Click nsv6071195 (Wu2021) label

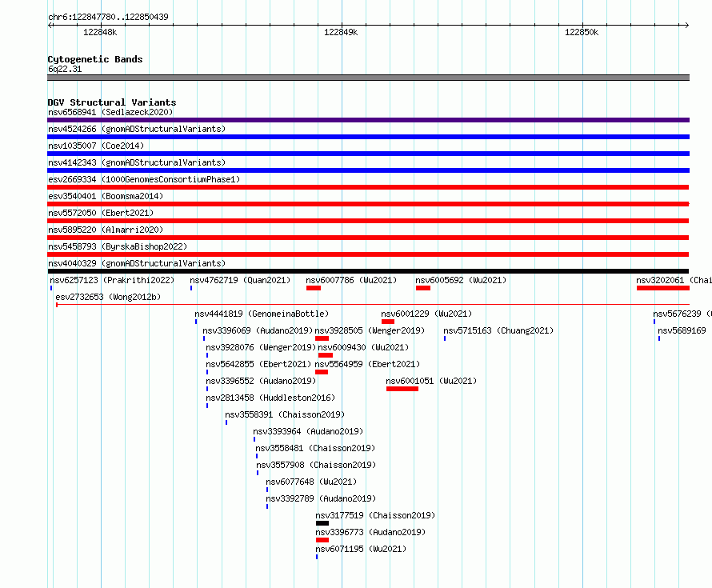pos(361,549)
